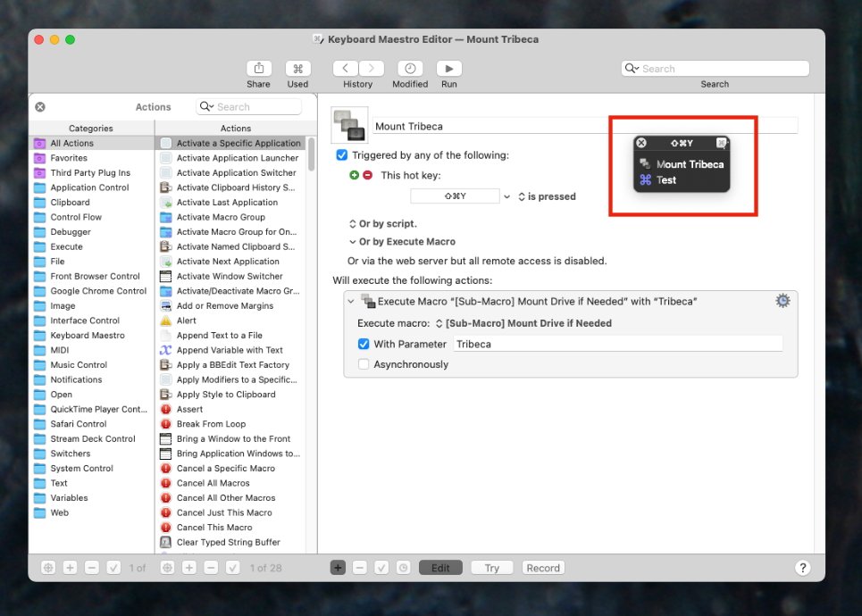Select Append Variable with Text action
This screenshot has width=862, height=616.
click(230, 350)
